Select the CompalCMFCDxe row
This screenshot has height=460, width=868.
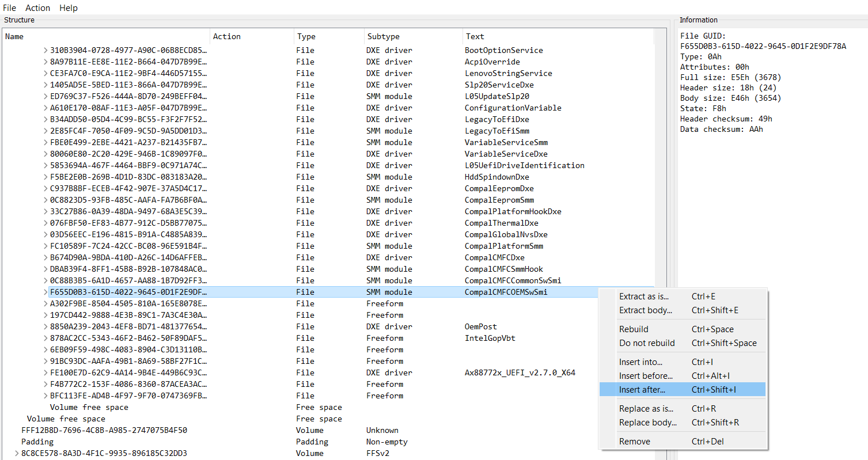(x=328, y=257)
